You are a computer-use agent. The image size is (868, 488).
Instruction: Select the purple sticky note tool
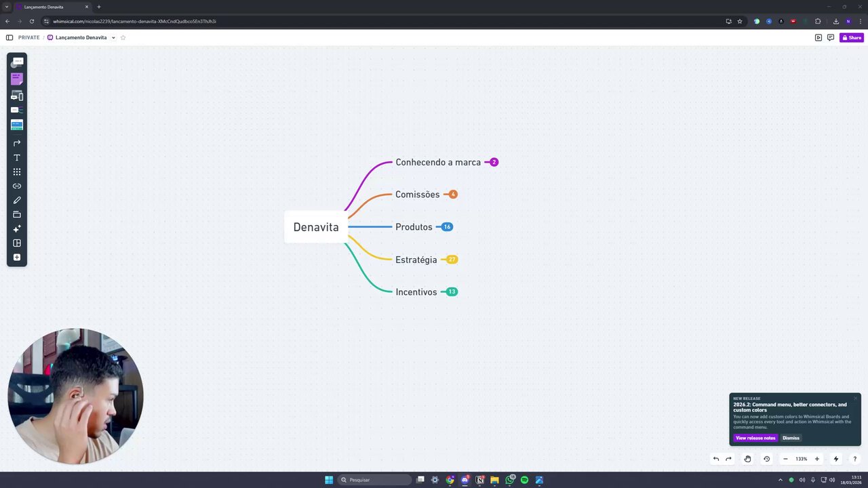tap(17, 79)
